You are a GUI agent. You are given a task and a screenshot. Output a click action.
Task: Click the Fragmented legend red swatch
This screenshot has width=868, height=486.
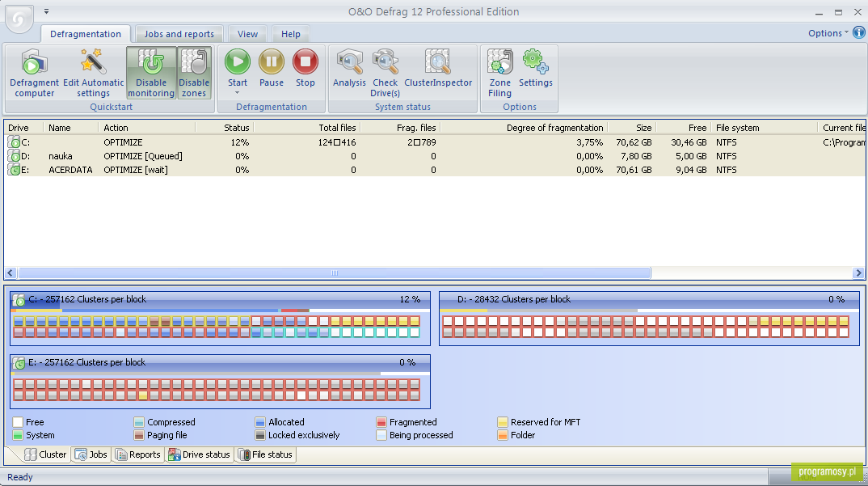pos(381,422)
